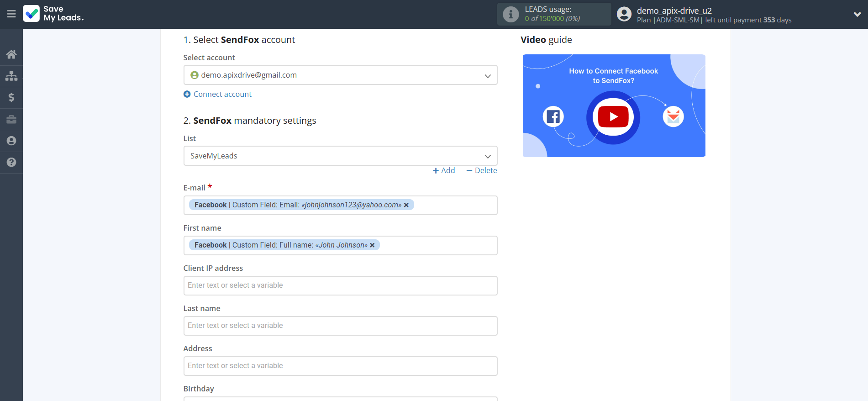Remove the Facebook Email variable tag
The image size is (868, 401).
point(406,205)
